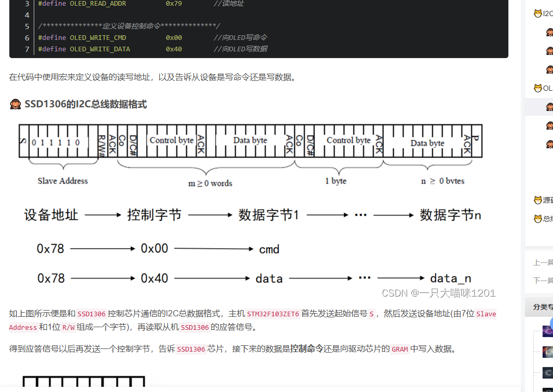
Task: Click the fox icon beside the OLED section heading
Action: [x=538, y=88]
